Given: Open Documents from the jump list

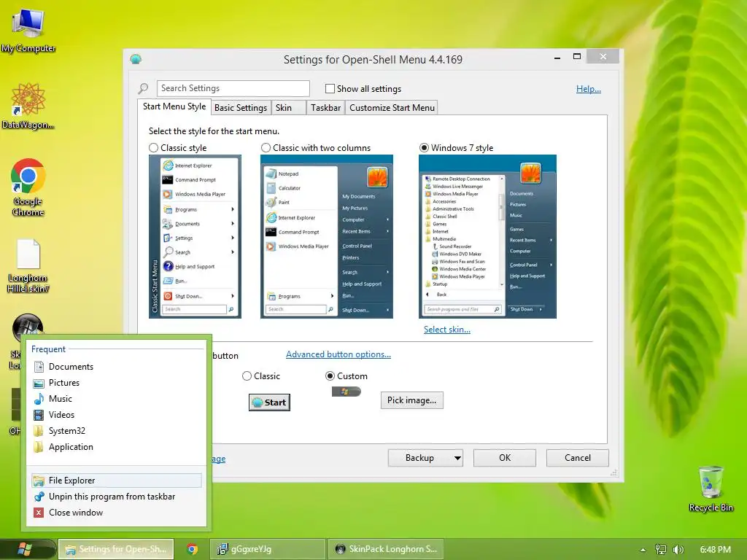Looking at the screenshot, I should pos(71,367).
